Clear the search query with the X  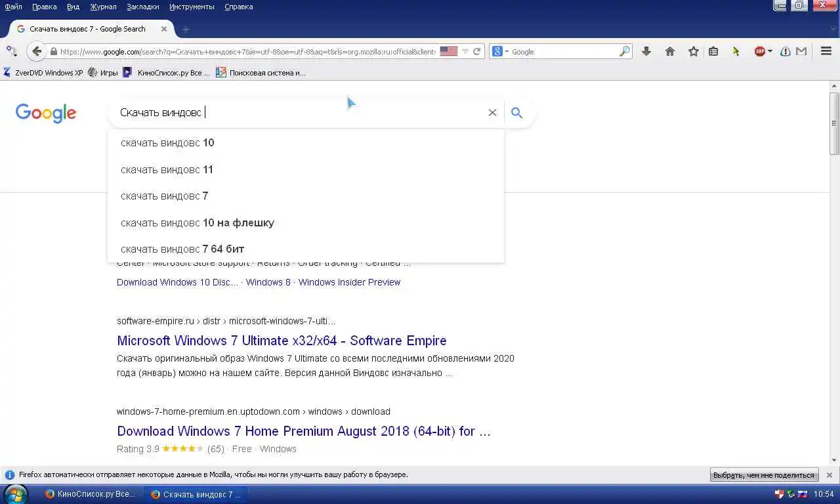click(492, 113)
